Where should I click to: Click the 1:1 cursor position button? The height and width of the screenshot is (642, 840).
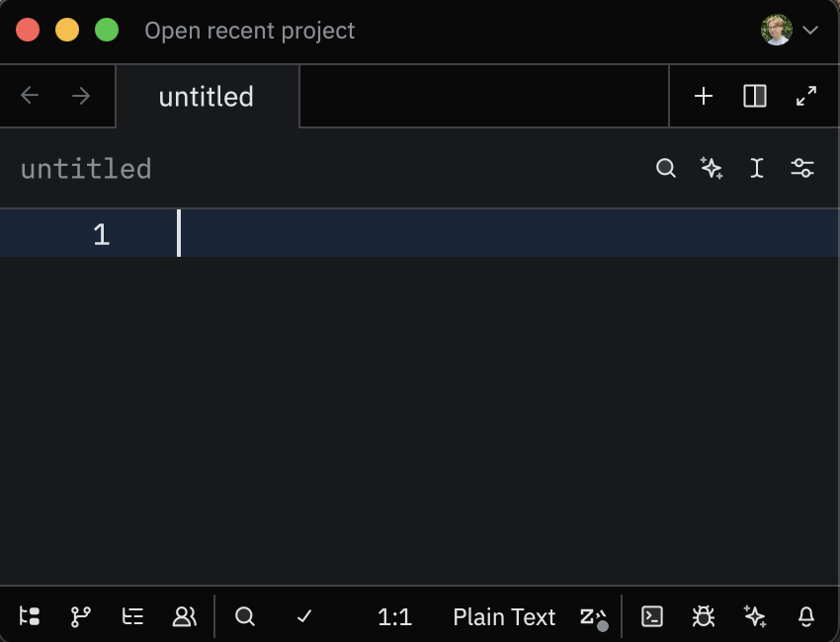394,617
